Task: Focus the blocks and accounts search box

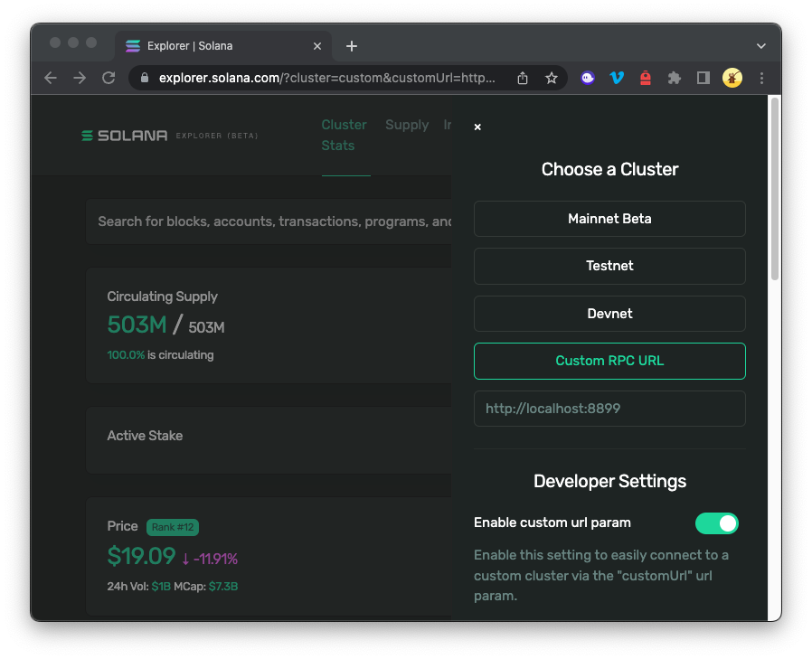Action: [x=269, y=221]
